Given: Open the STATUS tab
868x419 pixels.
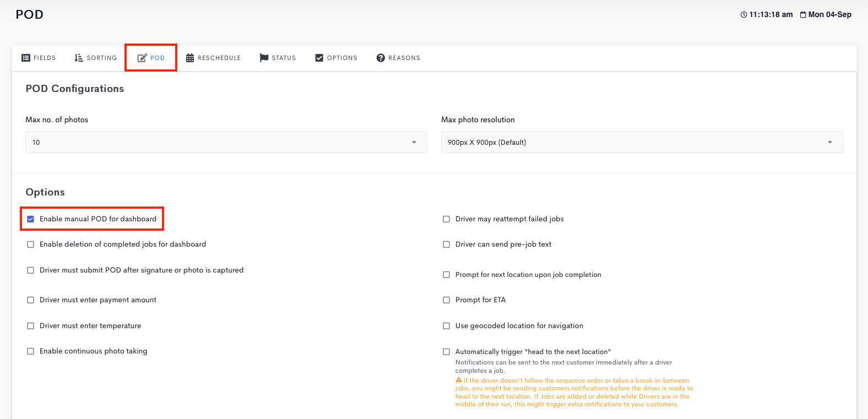Looking at the screenshot, I should tap(278, 58).
